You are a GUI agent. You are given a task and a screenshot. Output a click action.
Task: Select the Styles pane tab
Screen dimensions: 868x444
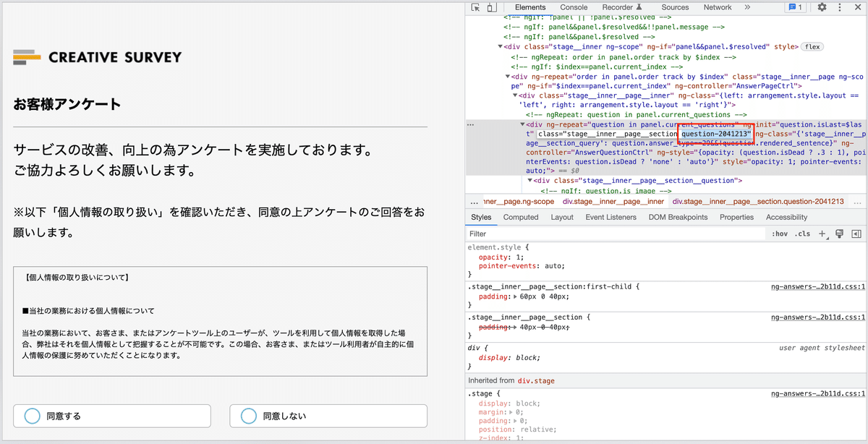[481, 217]
